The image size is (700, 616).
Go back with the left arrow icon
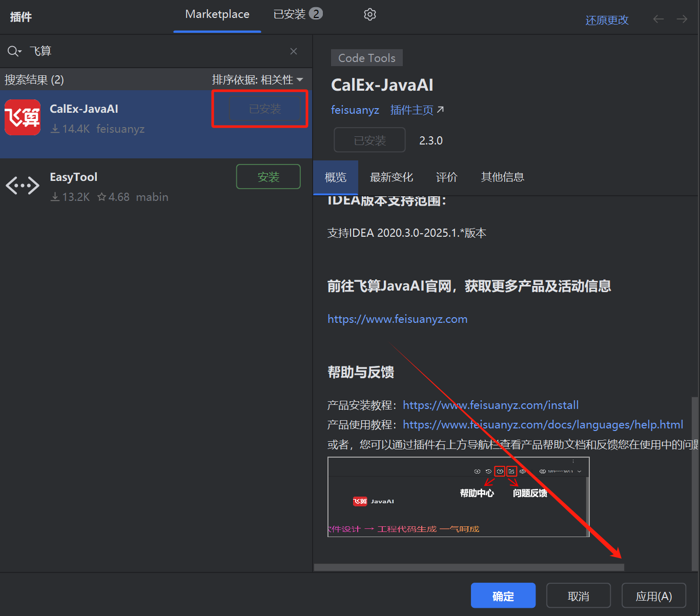pos(658,19)
